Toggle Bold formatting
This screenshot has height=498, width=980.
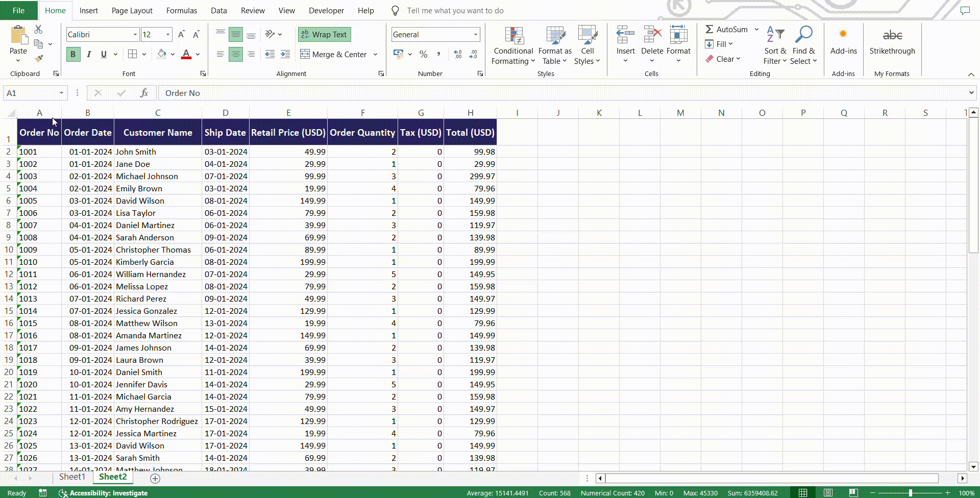click(x=73, y=54)
